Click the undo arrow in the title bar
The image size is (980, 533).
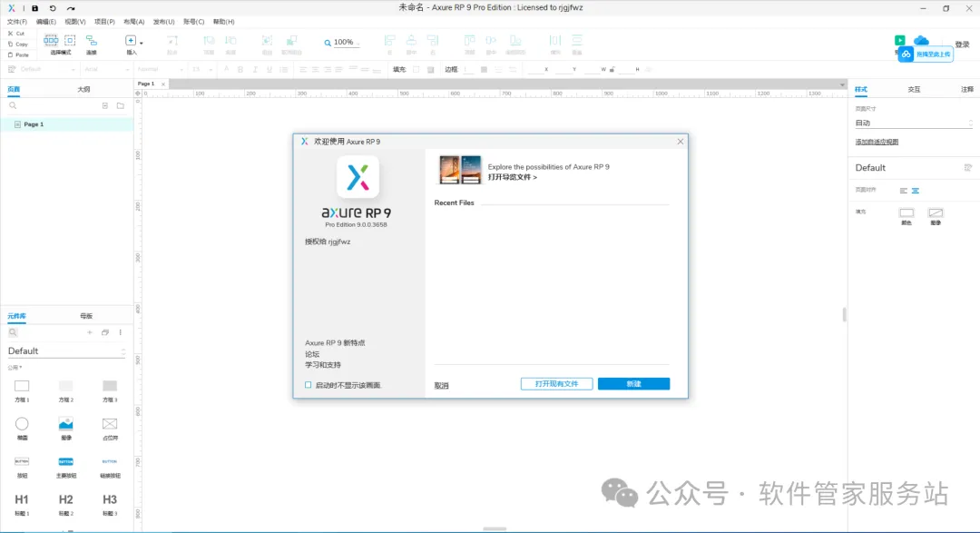point(53,8)
